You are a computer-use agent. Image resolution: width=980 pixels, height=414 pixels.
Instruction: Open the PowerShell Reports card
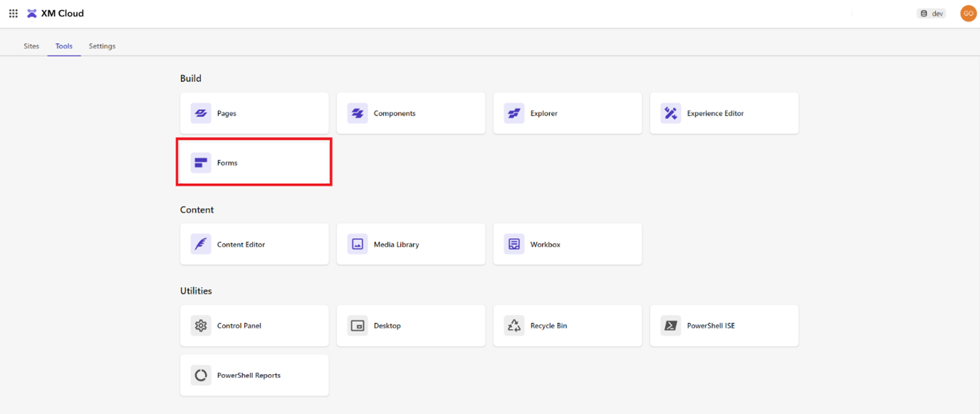point(254,376)
